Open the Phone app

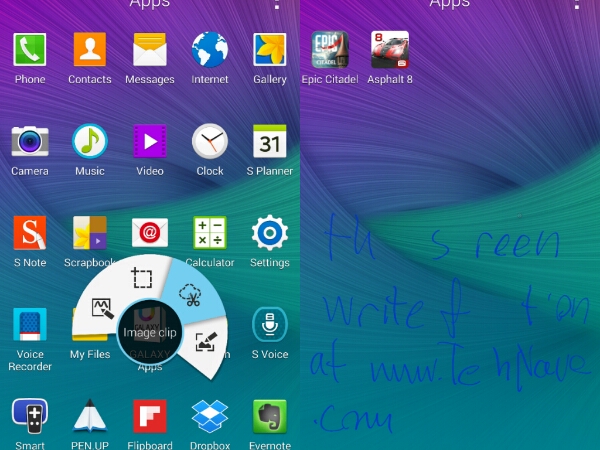[29, 50]
